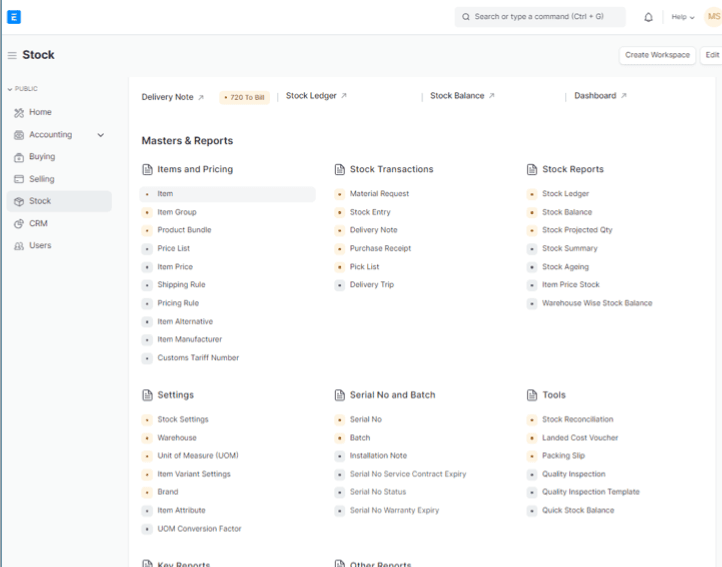The height and width of the screenshot is (567, 722).
Task: Open Stock Settings link
Action: [x=183, y=420]
